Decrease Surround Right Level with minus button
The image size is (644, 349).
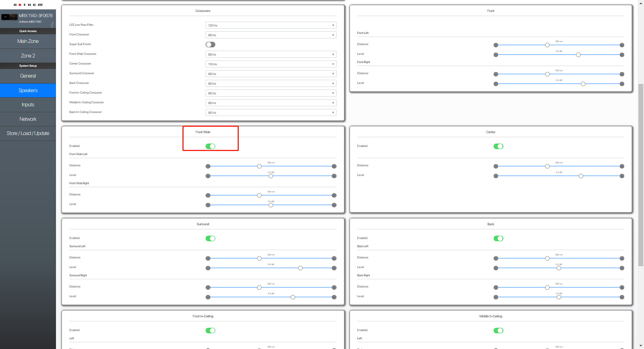pos(208,297)
